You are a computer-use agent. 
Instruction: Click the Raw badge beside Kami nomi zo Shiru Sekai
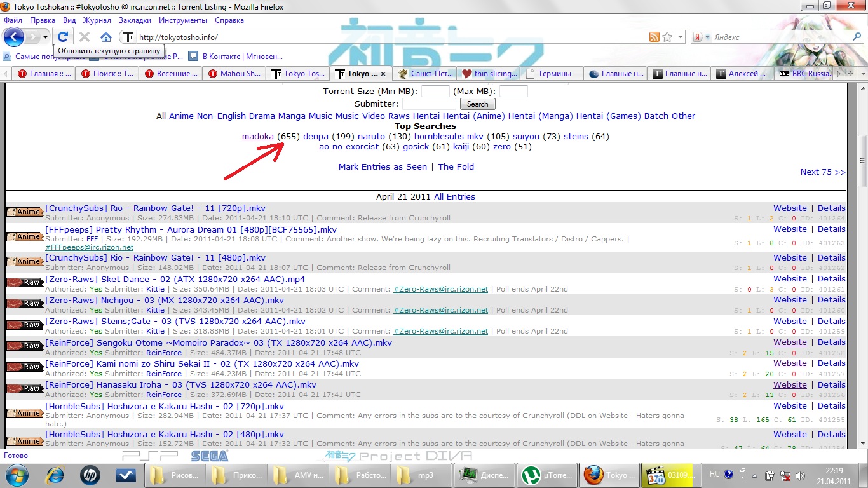pos(25,367)
